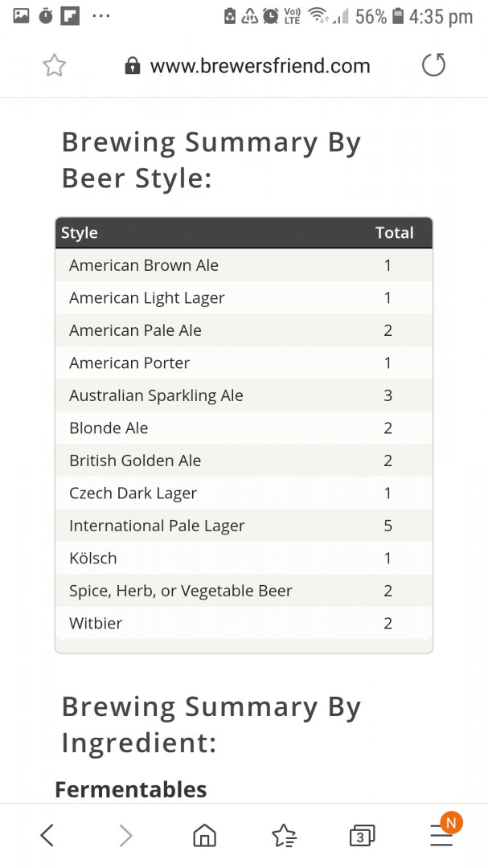This screenshot has height=868, width=488.
Task: Open the browser home page icon
Action: point(204,835)
